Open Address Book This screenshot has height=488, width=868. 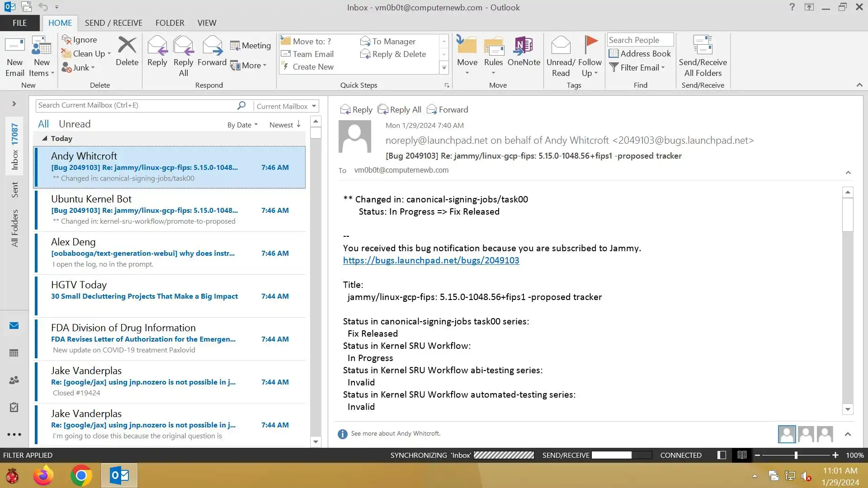click(x=640, y=54)
